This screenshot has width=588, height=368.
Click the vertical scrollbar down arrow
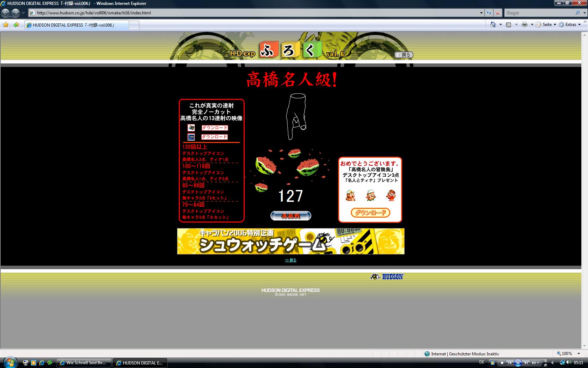(584, 346)
